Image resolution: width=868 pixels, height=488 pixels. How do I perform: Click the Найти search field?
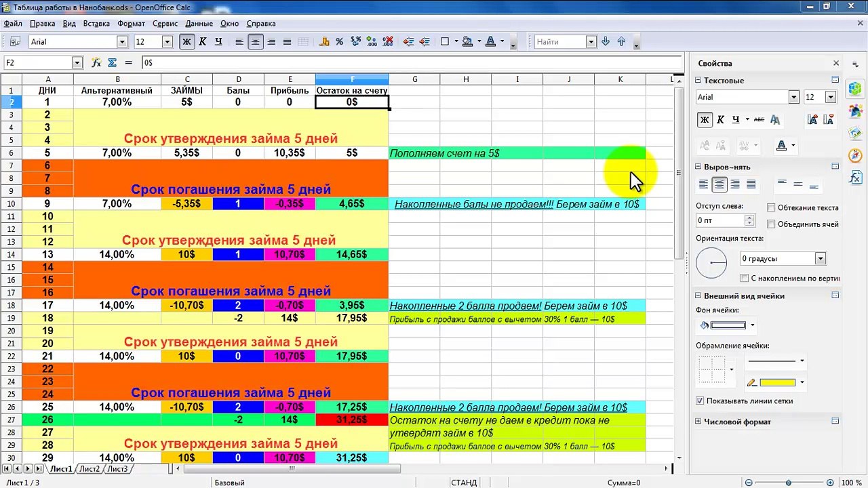tap(560, 41)
